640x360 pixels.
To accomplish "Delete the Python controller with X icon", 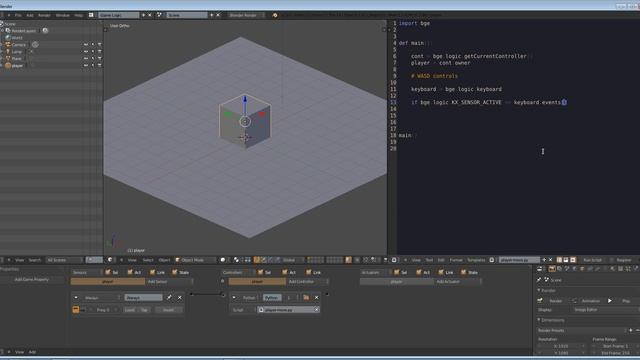I will coord(316,298).
